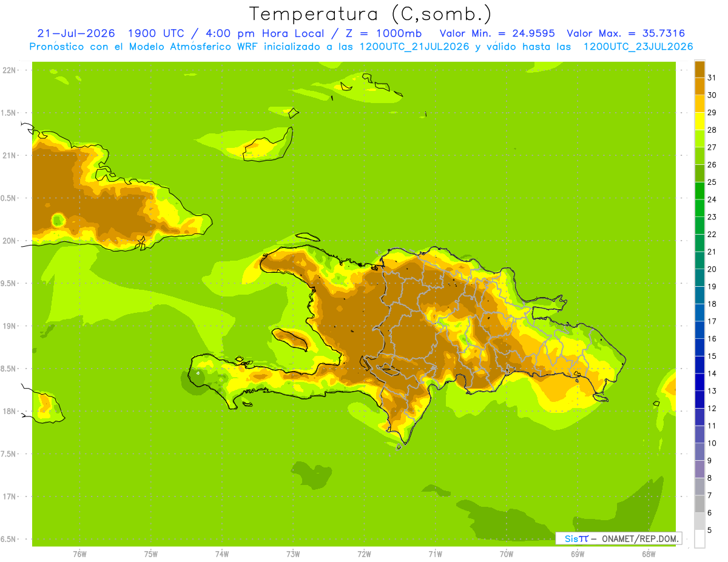
Task: Click the legend value '31'
Action: pos(712,78)
